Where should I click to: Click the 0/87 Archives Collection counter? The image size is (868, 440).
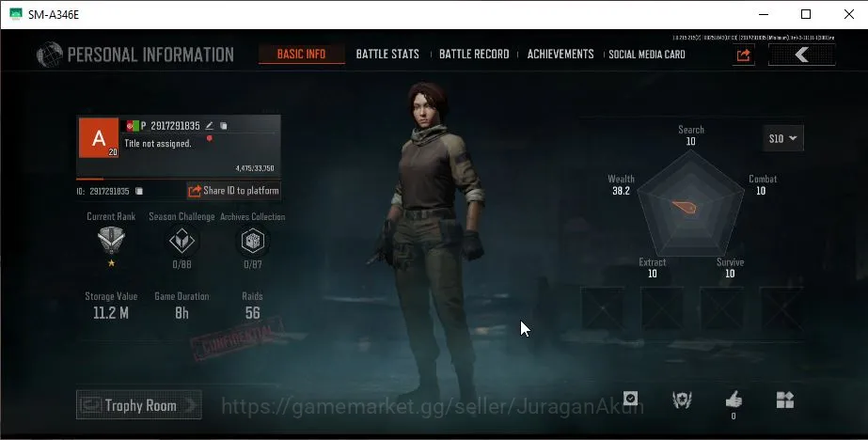(x=252, y=264)
